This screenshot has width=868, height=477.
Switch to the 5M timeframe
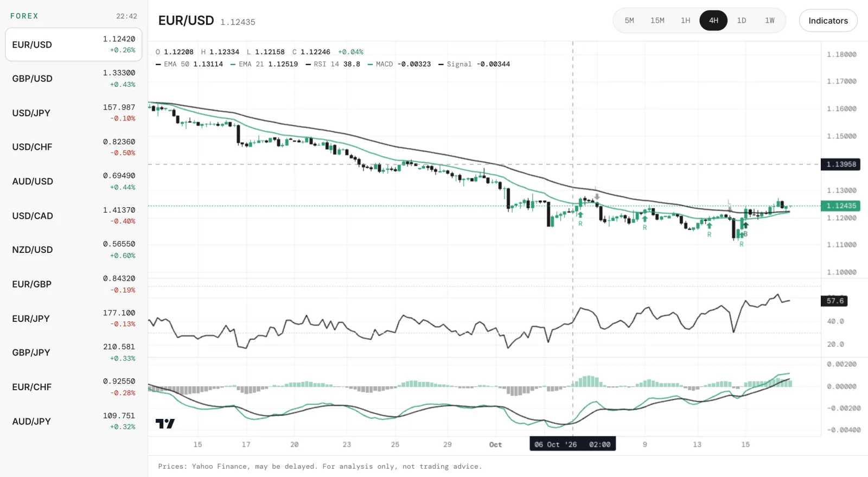click(x=629, y=21)
